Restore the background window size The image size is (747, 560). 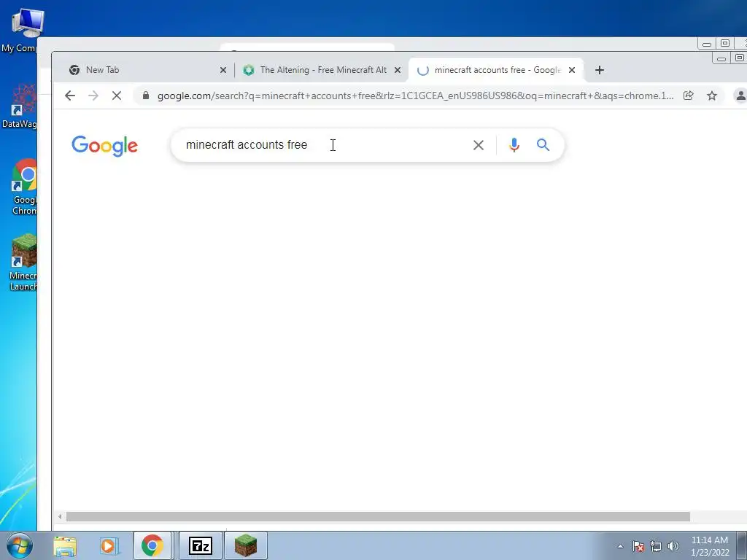(725, 43)
